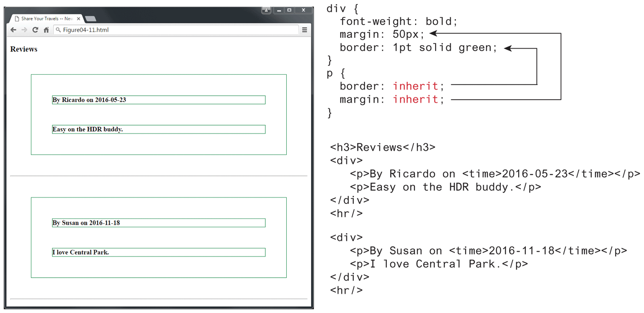
Task: Open the Chrome user profile button
Action: pyautogui.click(x=266, y=10)
